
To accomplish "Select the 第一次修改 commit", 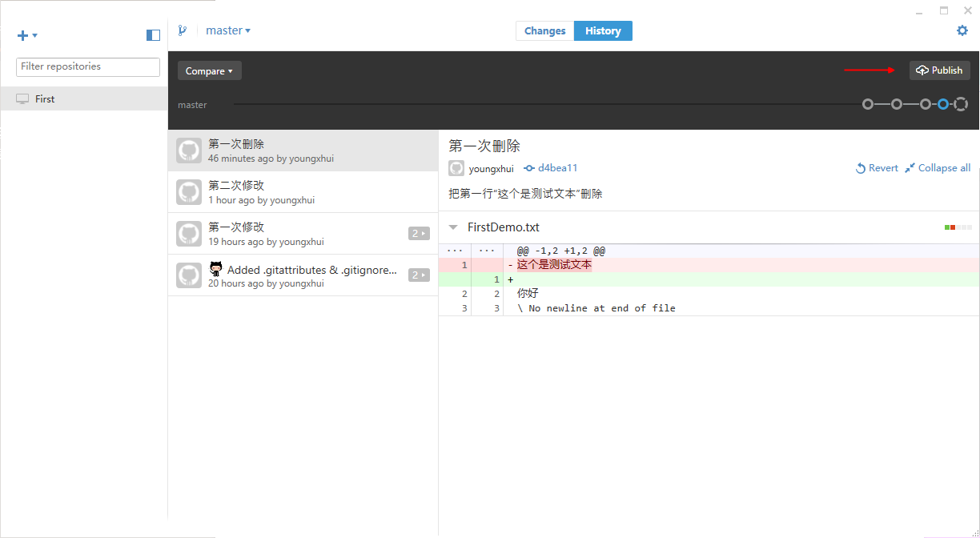I will click(303, 234).
